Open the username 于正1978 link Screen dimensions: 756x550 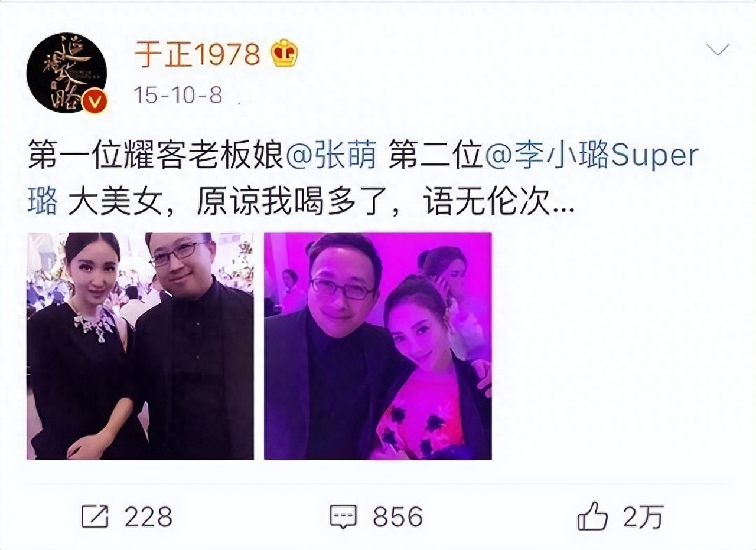[197, 54]
